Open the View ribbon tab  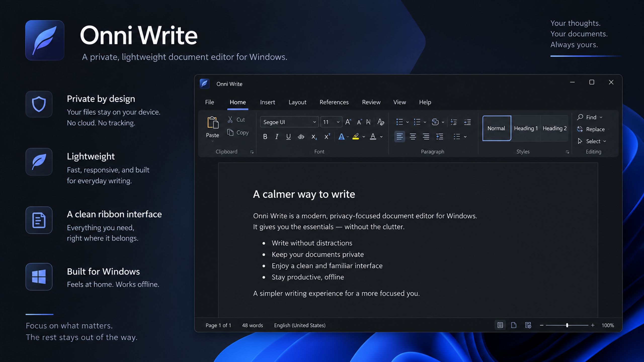coord(399,102)
